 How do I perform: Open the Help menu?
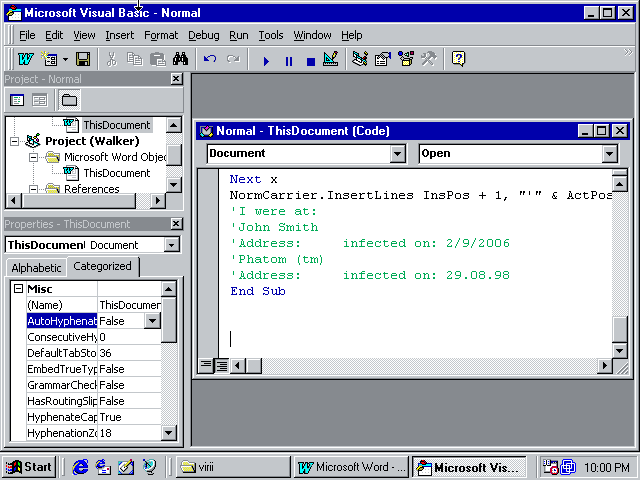352,36
